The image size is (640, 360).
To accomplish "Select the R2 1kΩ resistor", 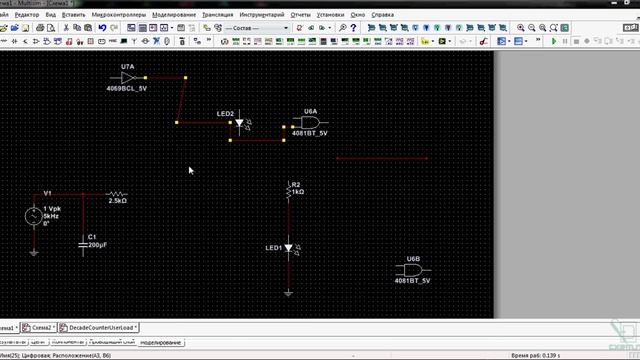I will pos(289,191).
